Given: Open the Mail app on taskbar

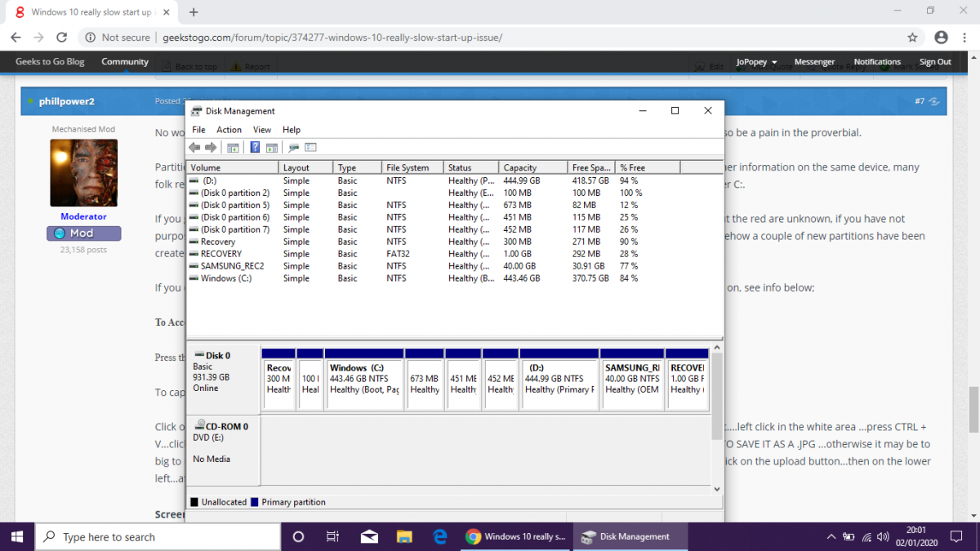Looking at the screenshot, I should coord(368,536).
